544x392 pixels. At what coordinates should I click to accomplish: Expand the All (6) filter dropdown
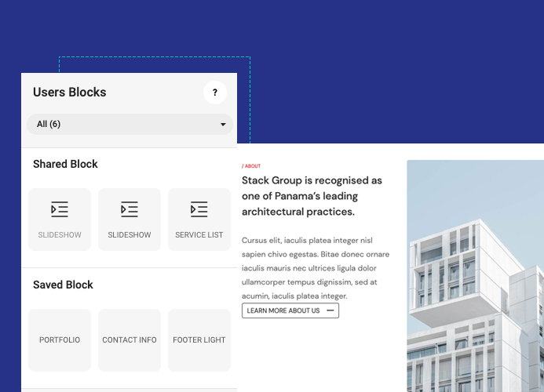tap(130, 124)
